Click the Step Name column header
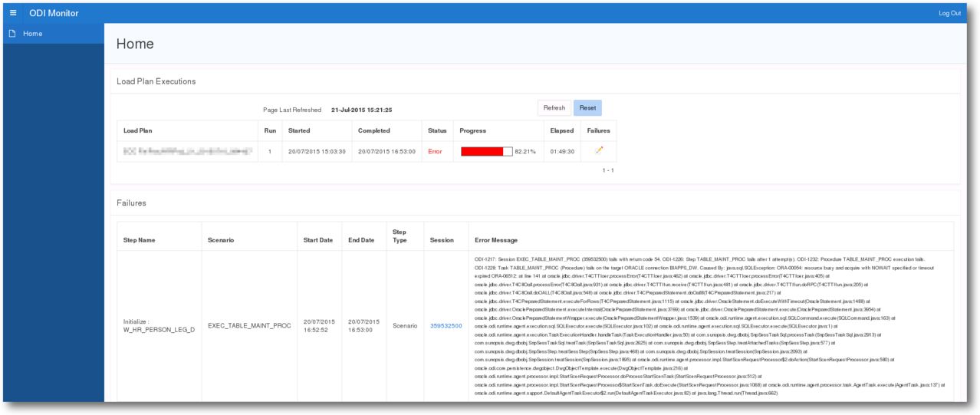This screenshot has height=415, width=980. coord(140,240)
